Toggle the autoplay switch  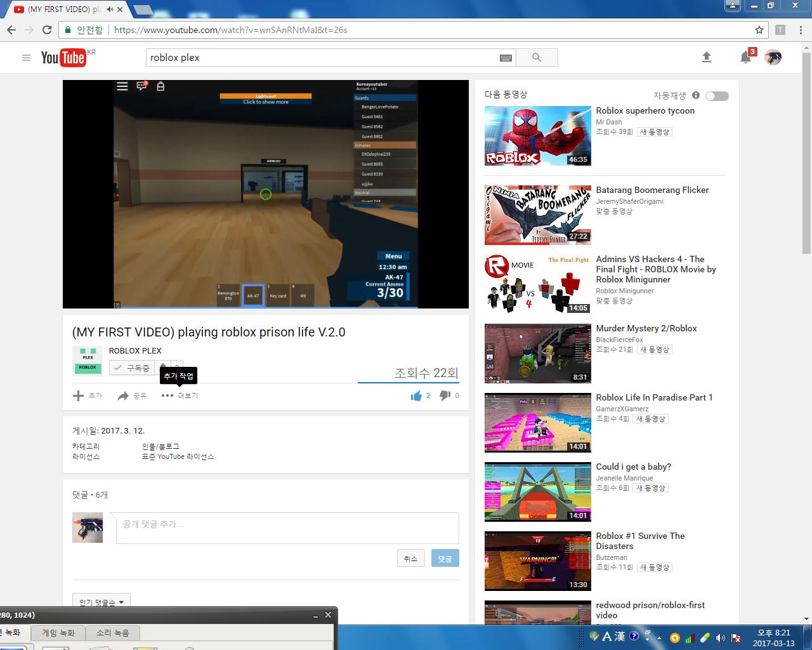[x=717, y=96]
